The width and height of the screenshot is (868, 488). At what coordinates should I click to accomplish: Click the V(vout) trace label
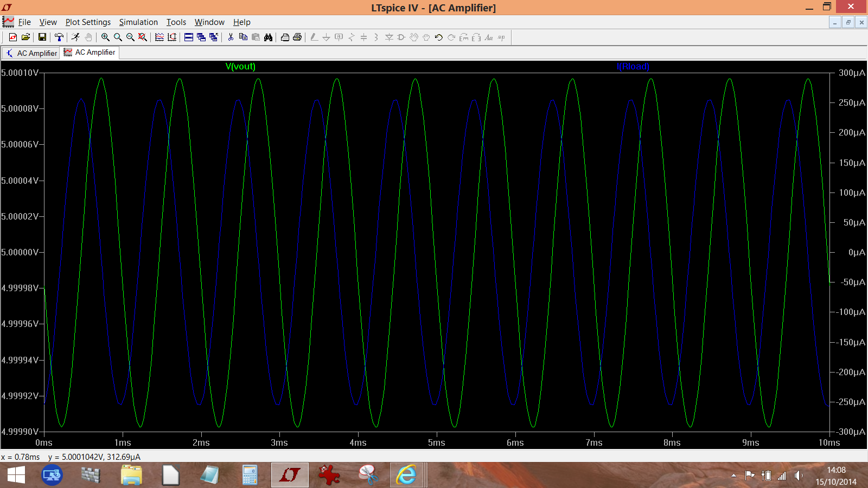pos(240,66)
